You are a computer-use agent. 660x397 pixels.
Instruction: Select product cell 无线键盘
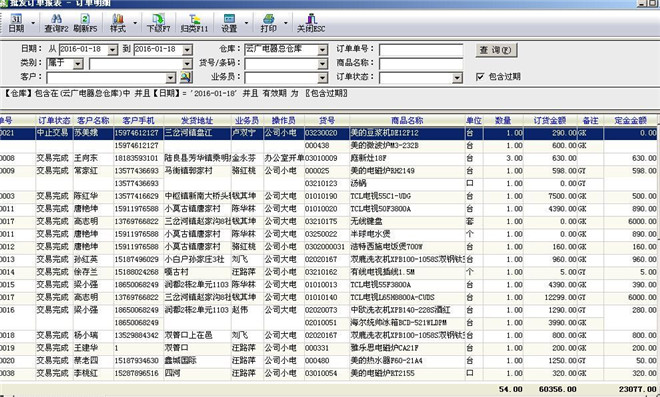point(407,221)
